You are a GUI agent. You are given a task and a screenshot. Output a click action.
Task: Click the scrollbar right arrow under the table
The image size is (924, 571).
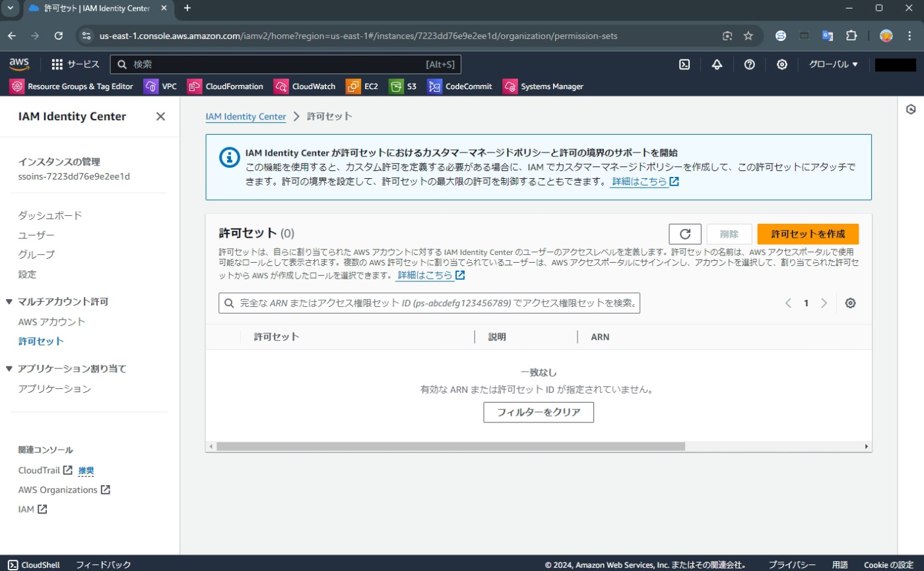867,447
